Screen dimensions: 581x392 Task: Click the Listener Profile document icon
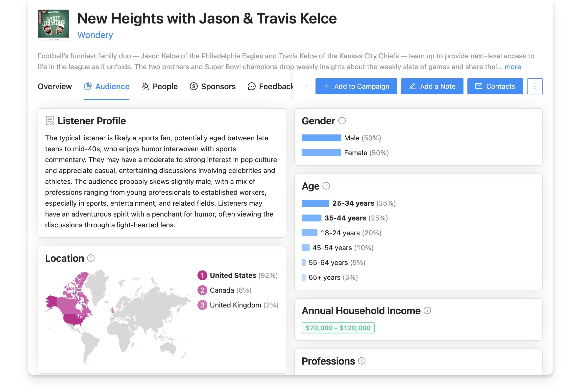pos(50,121)
